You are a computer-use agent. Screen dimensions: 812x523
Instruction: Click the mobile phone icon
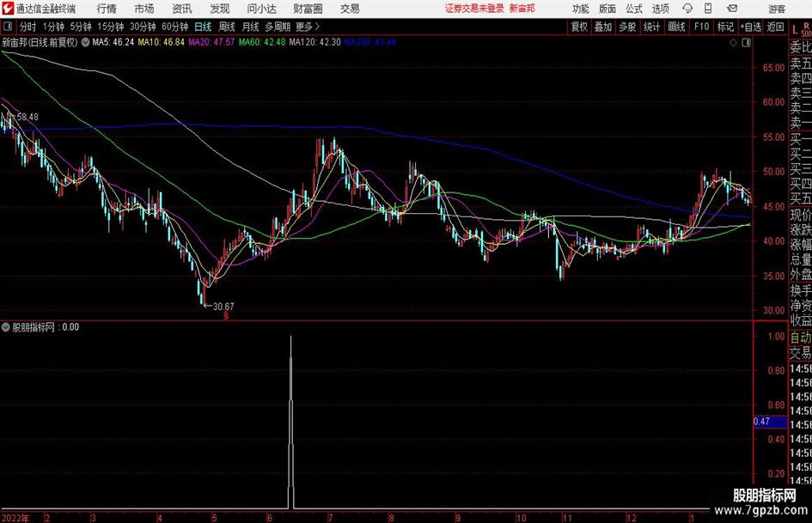[x=708, y=9]
